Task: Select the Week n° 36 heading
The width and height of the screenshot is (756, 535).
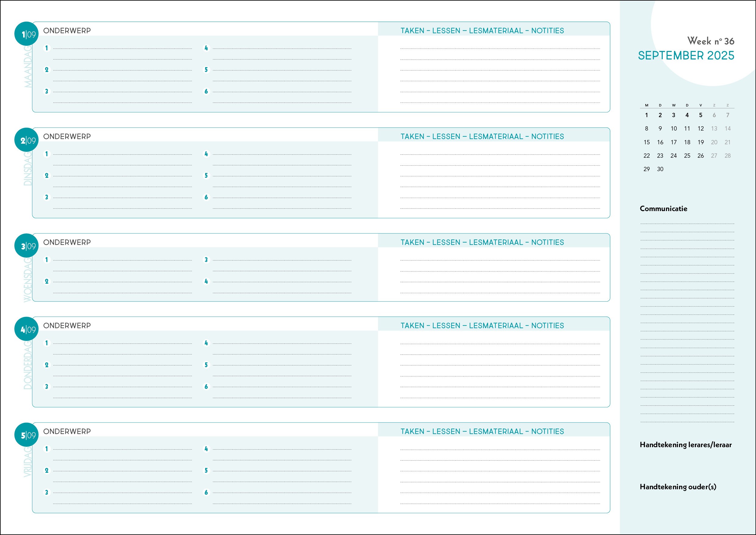Action: tap(711, 41)
